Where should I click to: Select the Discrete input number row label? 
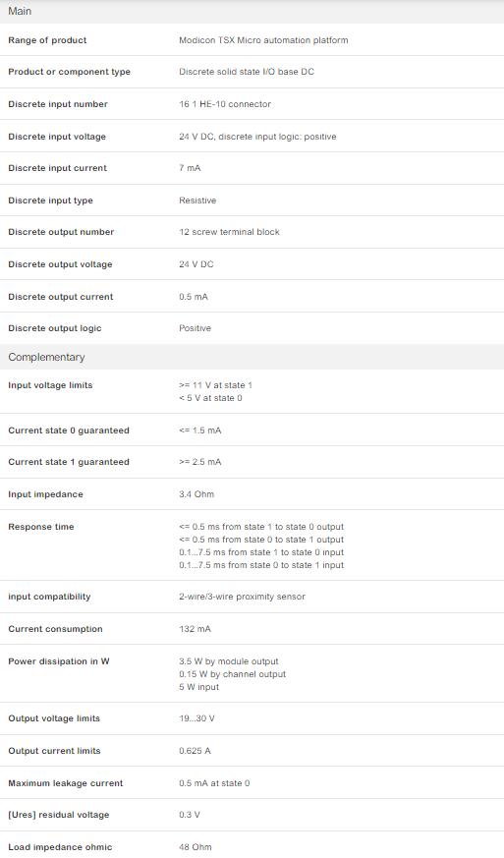[58, 104]
